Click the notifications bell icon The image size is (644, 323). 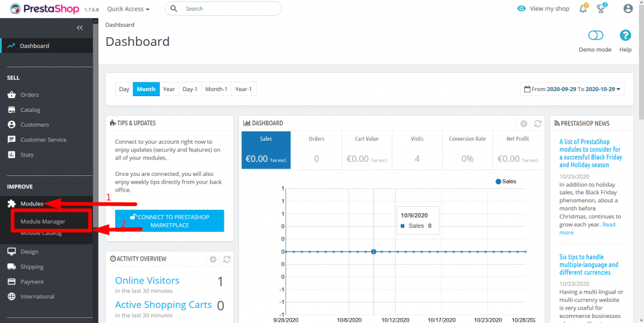coord(583,9)
